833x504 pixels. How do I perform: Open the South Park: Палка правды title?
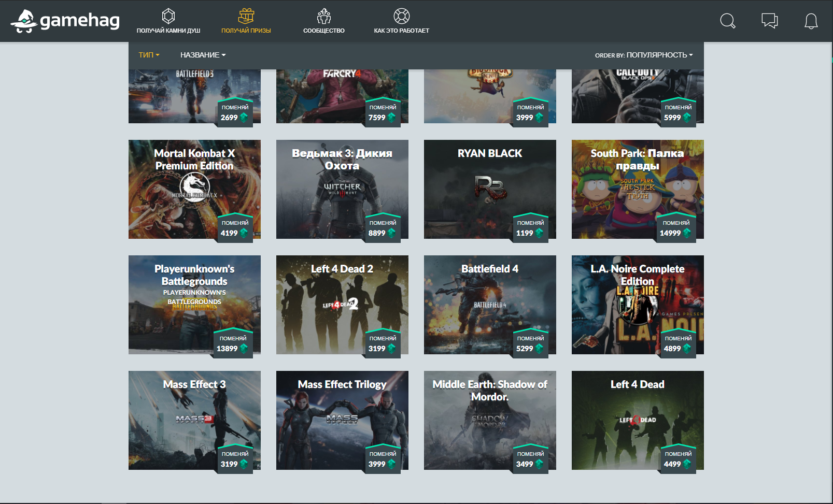638,160
